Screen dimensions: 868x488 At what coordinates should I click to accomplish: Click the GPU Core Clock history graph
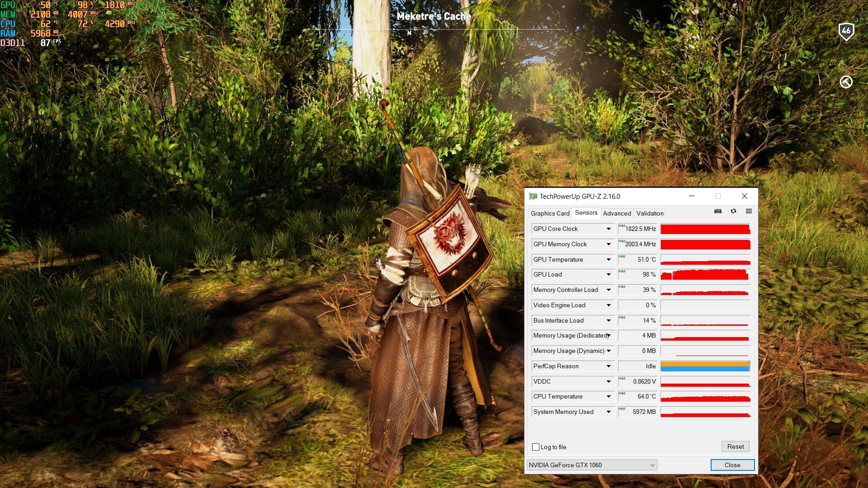tap(705, 229)
